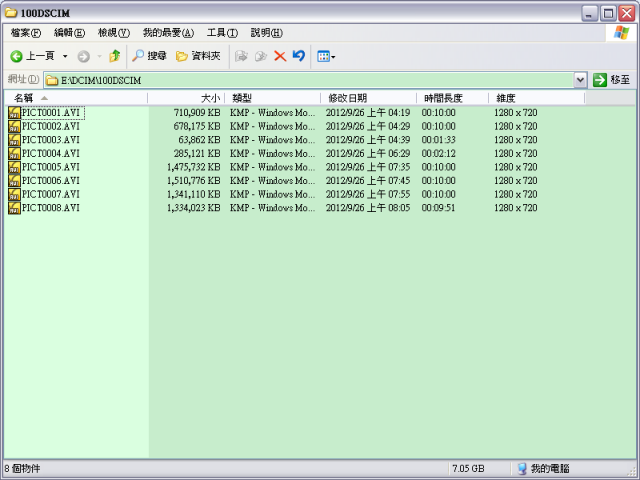The width and height of the screenshot is (640, 480).
Task: Select file name PICT0004.AVI
Action: click(x=51, y=153)
